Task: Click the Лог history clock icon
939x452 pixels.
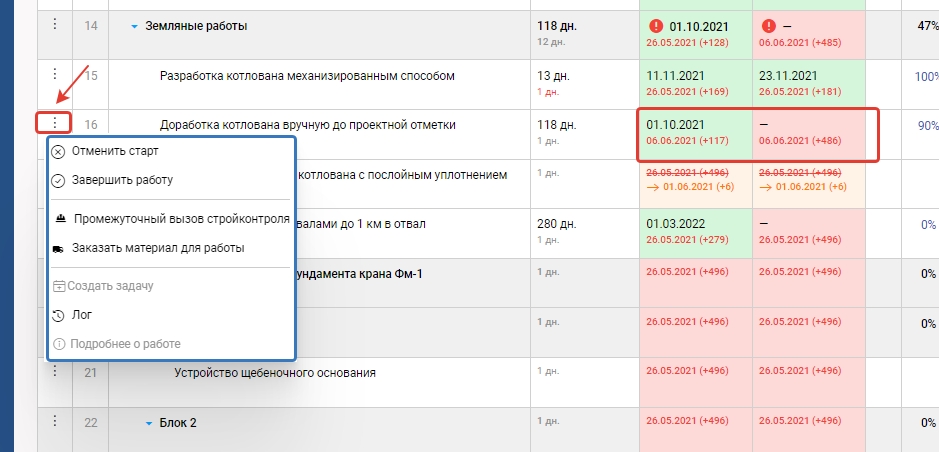Action: click(58, 315)
